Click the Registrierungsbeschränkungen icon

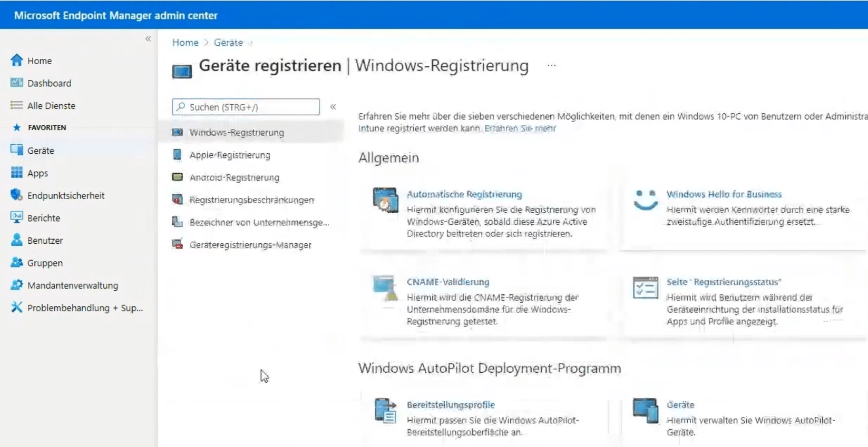click(178, 200)
